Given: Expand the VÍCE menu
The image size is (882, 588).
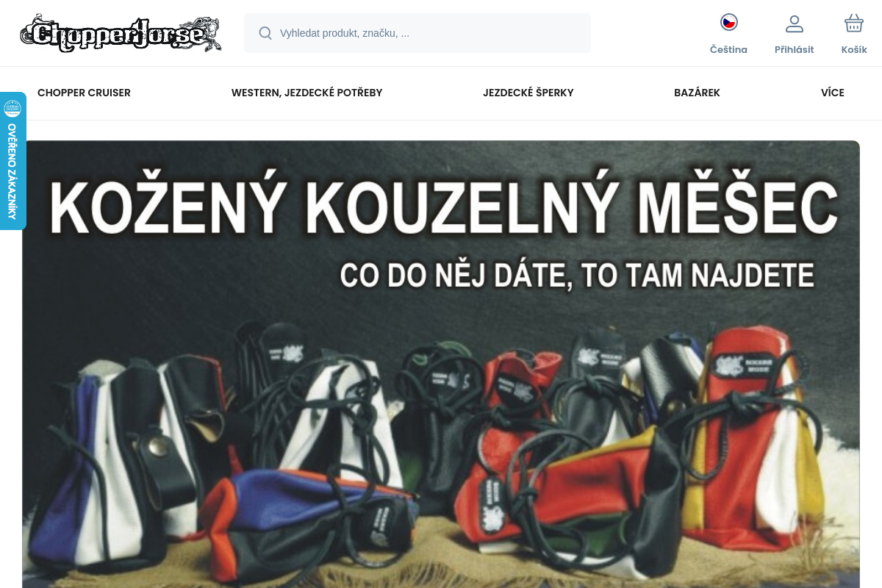Looking at the screenshot, I should [833, 93].
